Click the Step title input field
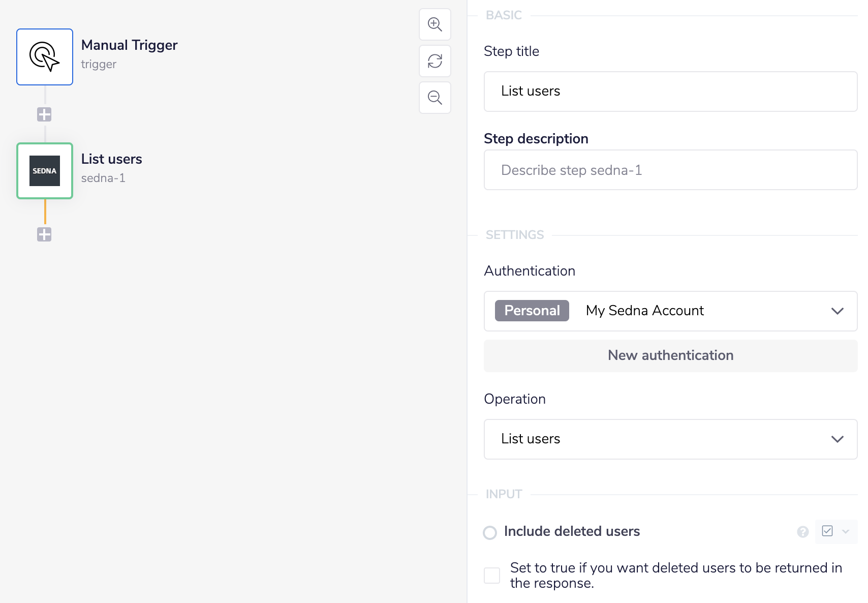Viewport: 868px width, 603px height. (670, 92)
